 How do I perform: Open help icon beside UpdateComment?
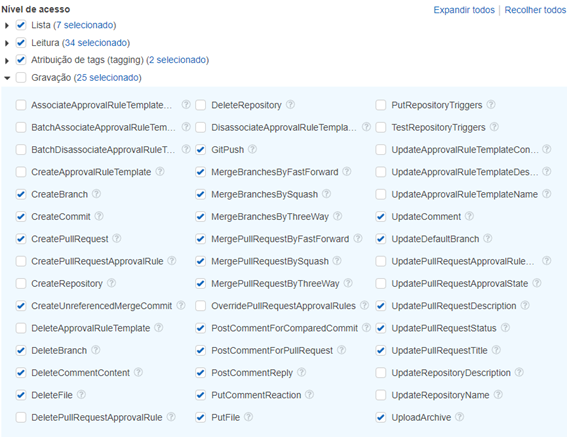pyautogui.click(x=469, y=216)
